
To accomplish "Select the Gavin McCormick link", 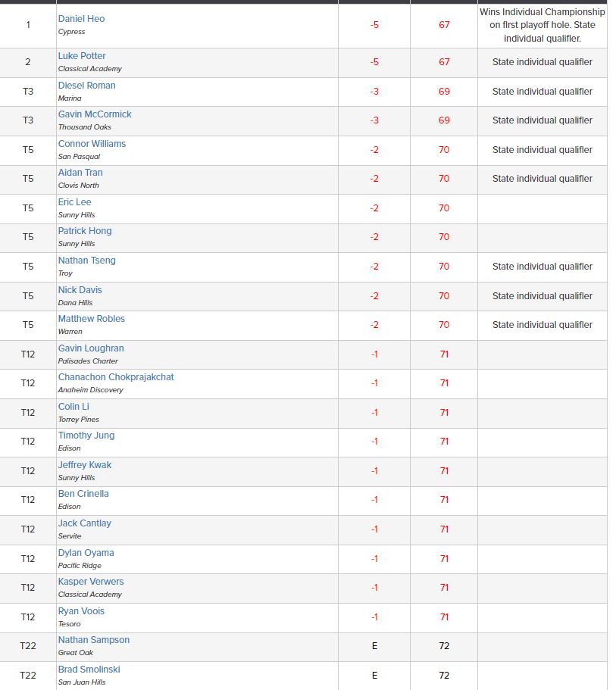I will (x=95, y=114).
